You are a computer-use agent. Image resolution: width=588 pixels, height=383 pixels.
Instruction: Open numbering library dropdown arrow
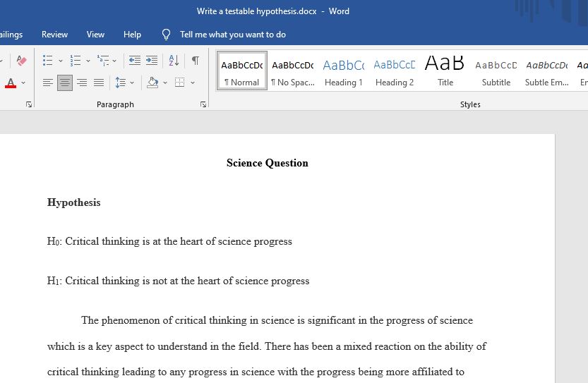88,61
